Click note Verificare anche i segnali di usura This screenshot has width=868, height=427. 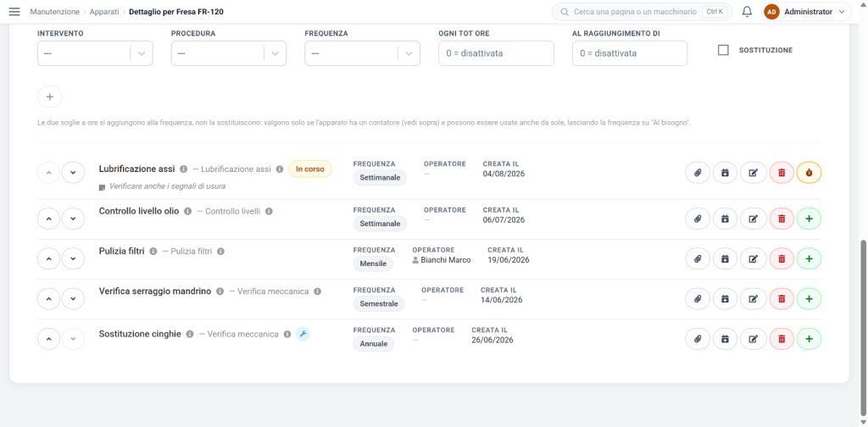[x=167, y=186]
